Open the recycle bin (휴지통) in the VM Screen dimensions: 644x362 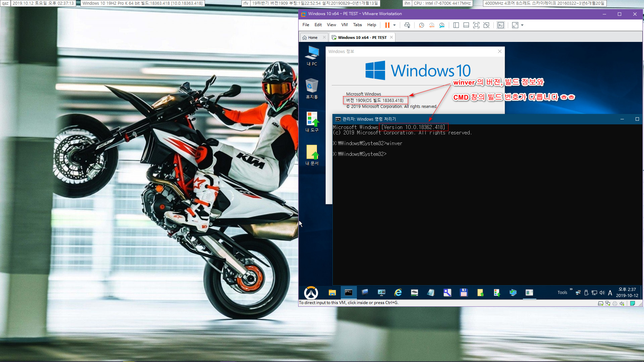[312, 89]
